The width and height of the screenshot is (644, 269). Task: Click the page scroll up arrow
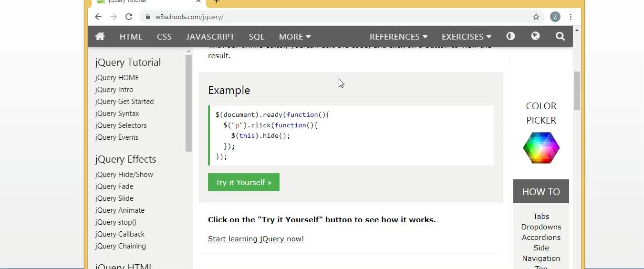point(577,30)
